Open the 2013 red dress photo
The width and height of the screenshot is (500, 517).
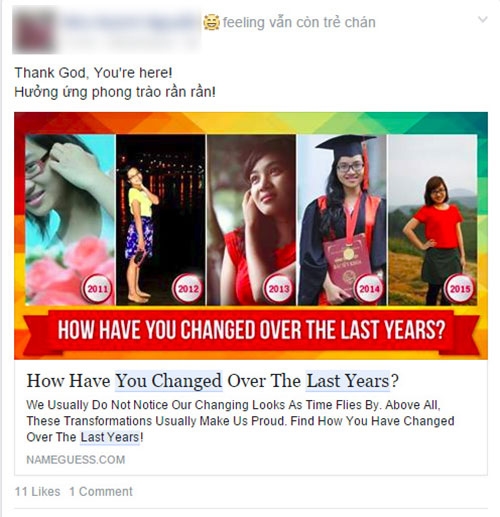pyautogui.click(x=251, y=220)
